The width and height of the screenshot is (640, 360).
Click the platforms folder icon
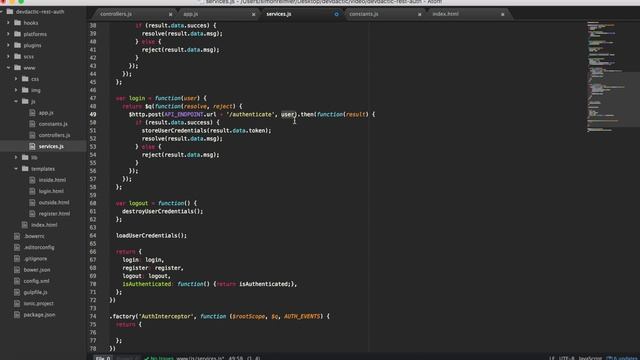click(18, 34)
